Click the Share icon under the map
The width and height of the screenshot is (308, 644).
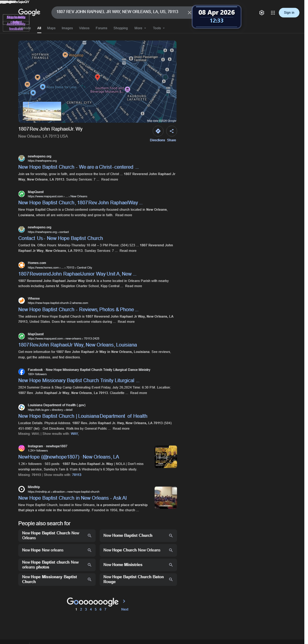click(172, 131)
